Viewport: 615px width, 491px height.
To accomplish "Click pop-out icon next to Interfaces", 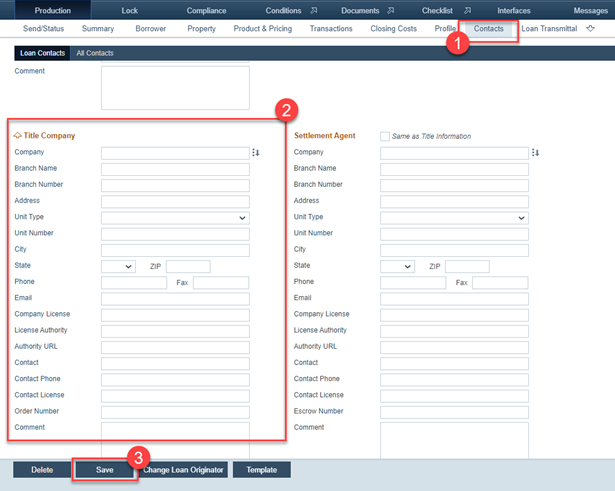I will [x=550, y=10].
